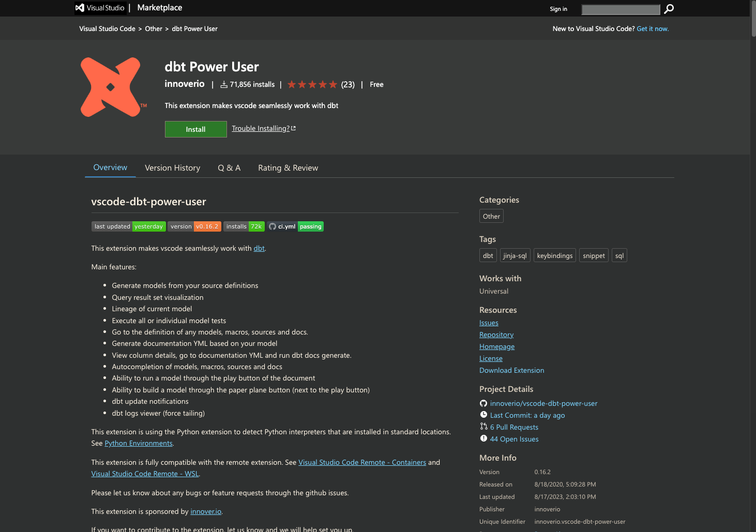The image size is (756, 532).
Task: Click Download Extension
Action: (x=511, y=370)
